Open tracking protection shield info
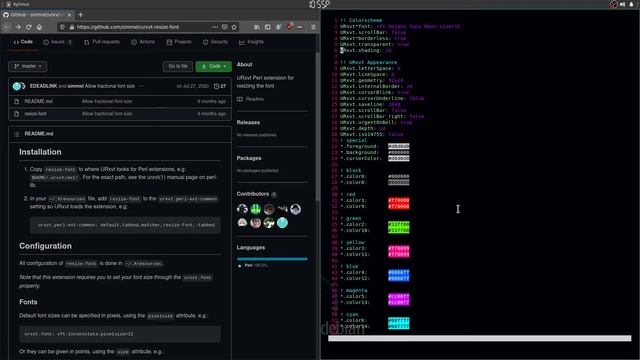Image resolution: width=640 pixels, height=360 pixels. tap(62, 27)
